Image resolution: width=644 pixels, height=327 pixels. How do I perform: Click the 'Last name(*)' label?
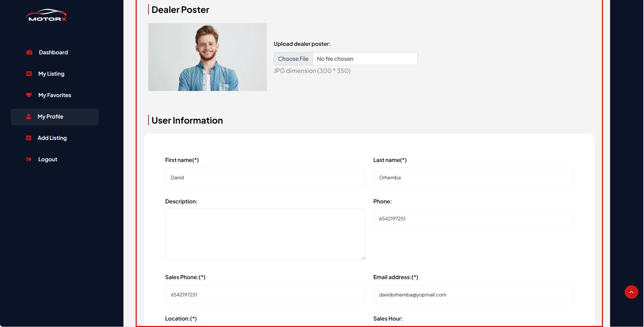click(390, 160)
